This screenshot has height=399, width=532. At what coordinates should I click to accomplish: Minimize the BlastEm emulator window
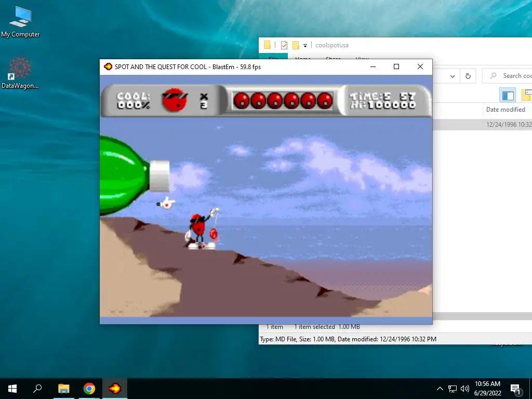point(373,67)
